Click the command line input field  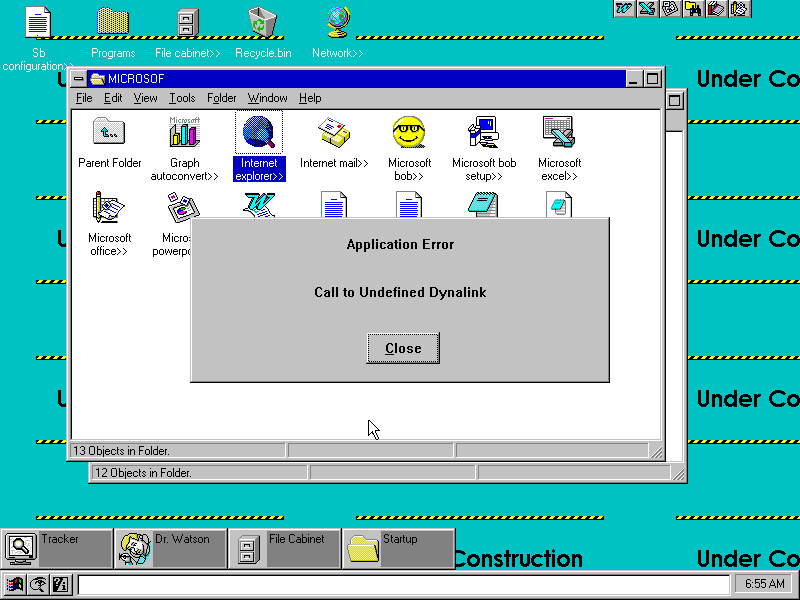403,585
